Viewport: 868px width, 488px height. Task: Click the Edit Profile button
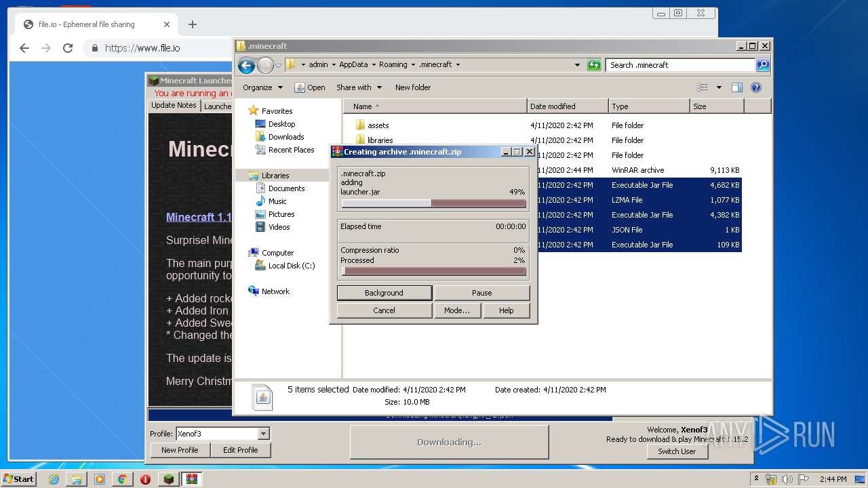point(240,450)
